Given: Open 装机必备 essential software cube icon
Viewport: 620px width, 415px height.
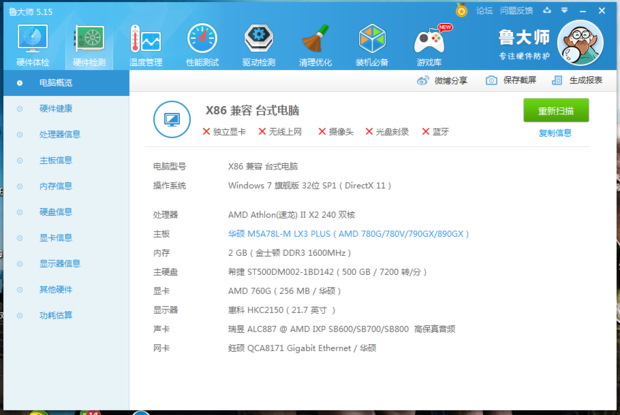Looking at the screenshot, I should [x=372, y=39].
